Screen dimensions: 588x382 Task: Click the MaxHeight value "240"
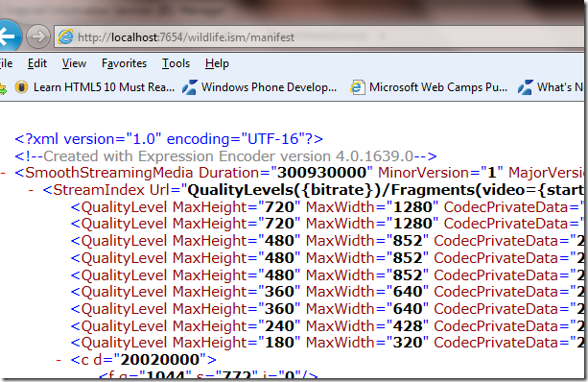click(x=279, y=325)
